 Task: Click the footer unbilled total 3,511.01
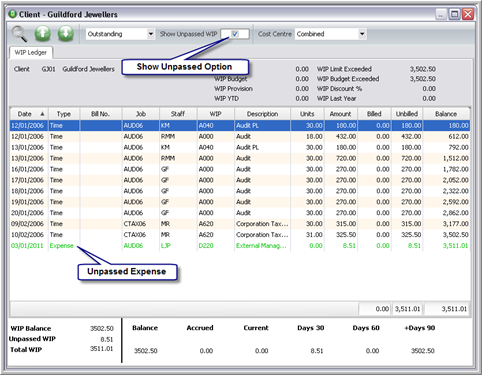point(407,309)
